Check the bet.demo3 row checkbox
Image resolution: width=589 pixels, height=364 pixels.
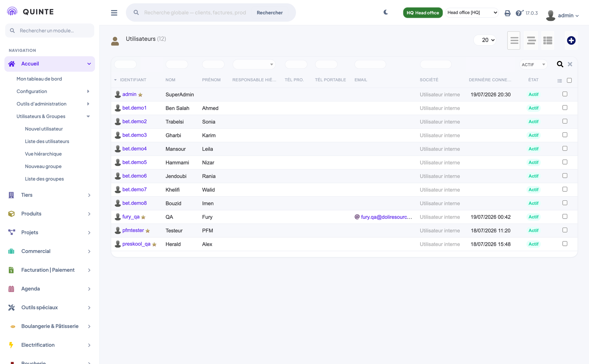click(565, 135)
